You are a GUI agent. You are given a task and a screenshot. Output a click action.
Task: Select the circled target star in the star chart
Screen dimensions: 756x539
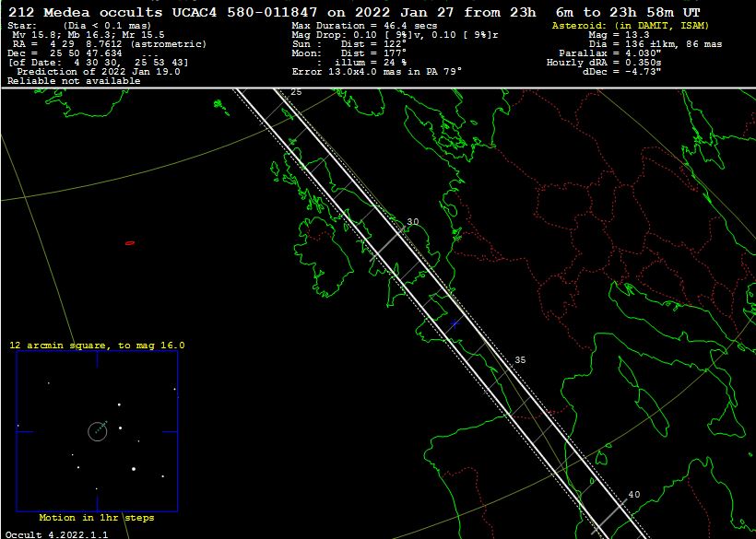(x=98, y=430)
